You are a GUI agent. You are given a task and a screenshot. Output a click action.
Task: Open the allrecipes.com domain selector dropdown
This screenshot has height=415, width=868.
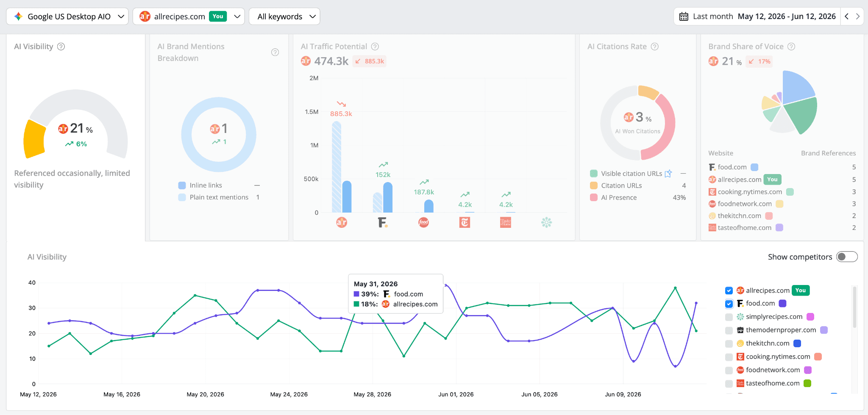(189, 17)
